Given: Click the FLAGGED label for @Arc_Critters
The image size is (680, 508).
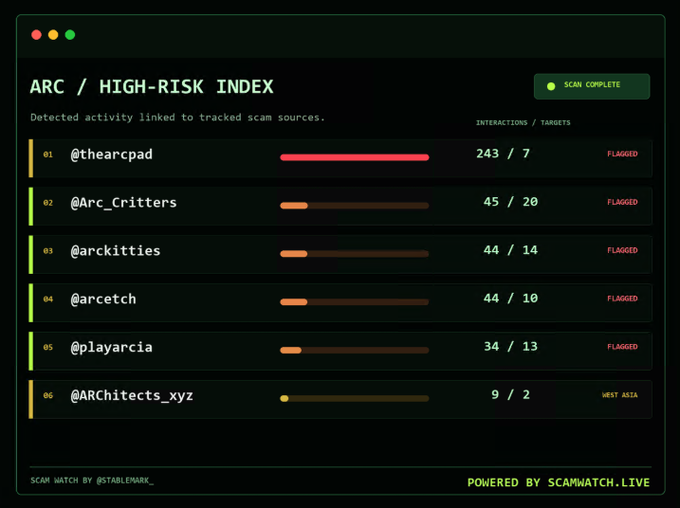Looking at the screenshot, I should pos(622,202).
